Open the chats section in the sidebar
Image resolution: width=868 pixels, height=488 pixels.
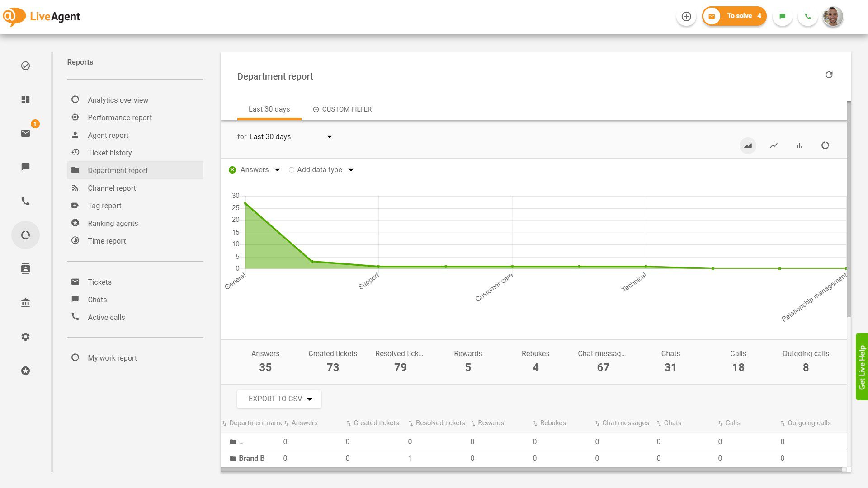(x=25, y=167)
